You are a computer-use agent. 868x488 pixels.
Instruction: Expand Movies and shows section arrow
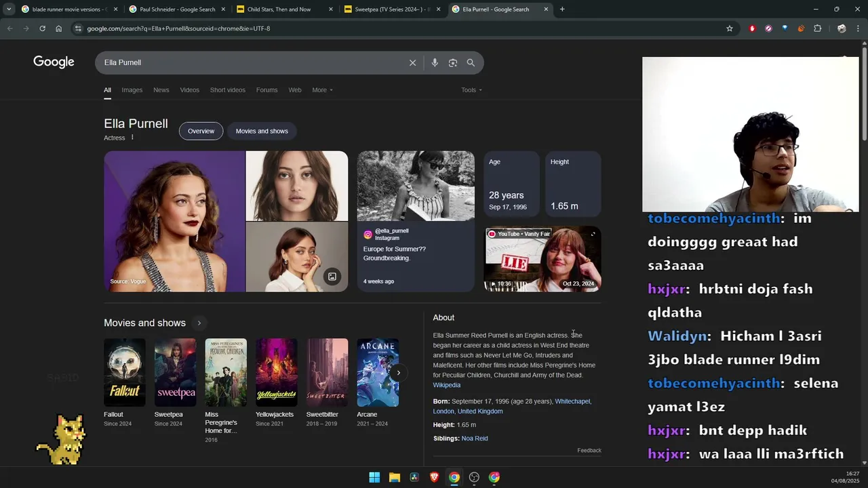[x=199, y=323]
